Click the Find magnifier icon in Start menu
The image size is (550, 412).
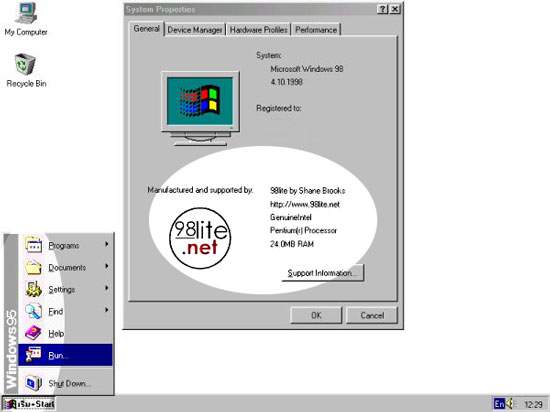click(34, 311)
